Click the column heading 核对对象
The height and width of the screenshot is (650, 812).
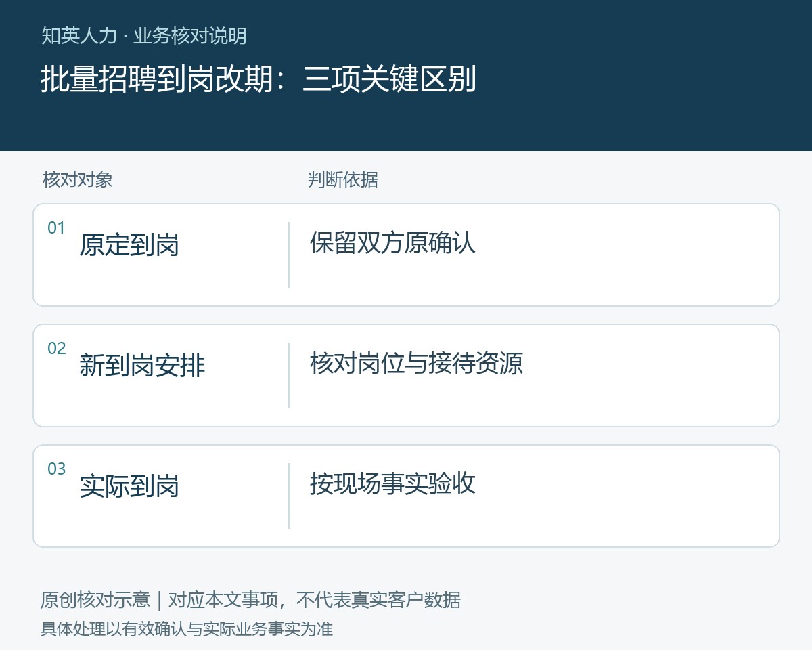pos(77,179)
